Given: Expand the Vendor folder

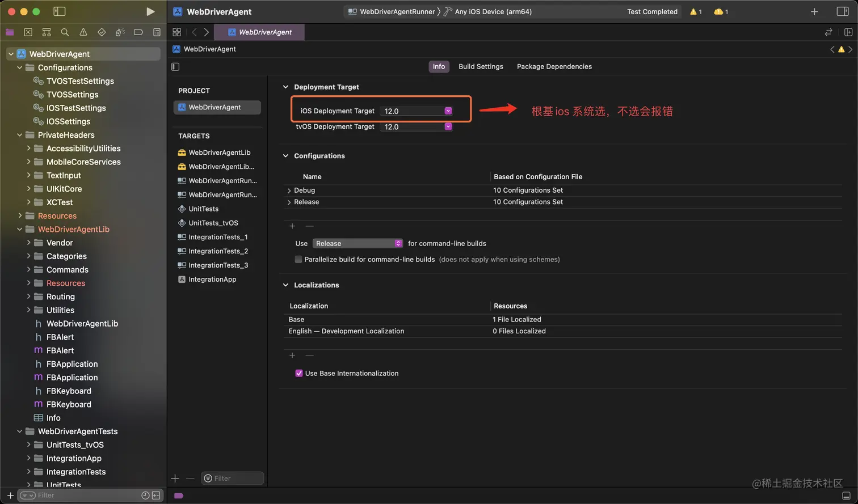Looking at the screenshot, I should (28, 243).
